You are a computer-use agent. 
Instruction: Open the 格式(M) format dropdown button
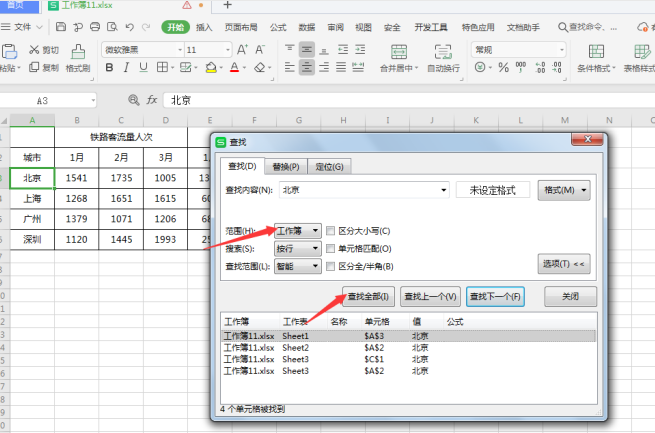564,190
